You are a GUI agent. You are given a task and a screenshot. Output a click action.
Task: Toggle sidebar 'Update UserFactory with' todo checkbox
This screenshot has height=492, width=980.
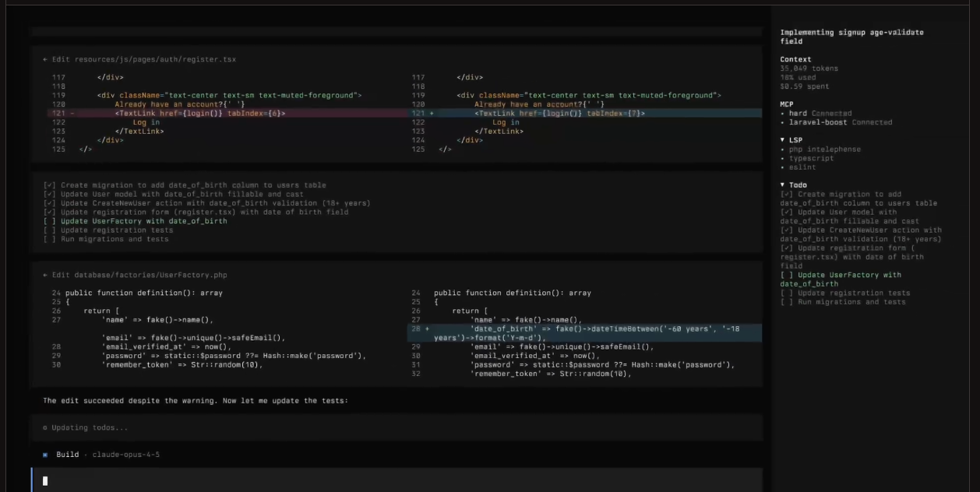[787, 275]
